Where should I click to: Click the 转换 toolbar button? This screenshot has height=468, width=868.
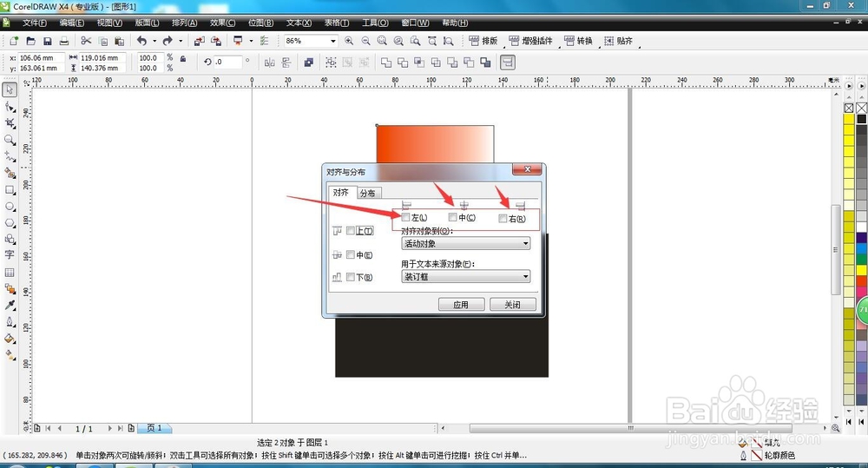pyautogui.click(x=578, y=41)
